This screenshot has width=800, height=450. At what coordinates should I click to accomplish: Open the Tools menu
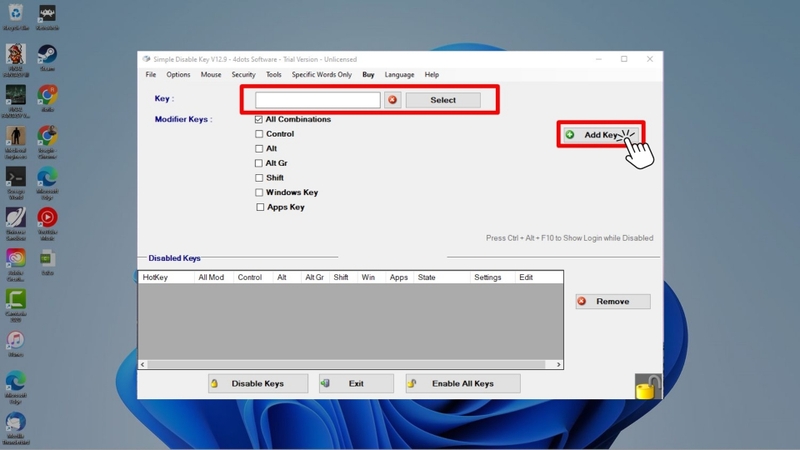tap(273, 74)
